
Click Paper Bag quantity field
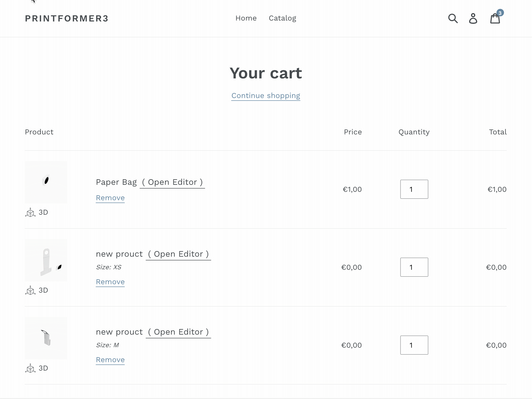tap(414, 189)
